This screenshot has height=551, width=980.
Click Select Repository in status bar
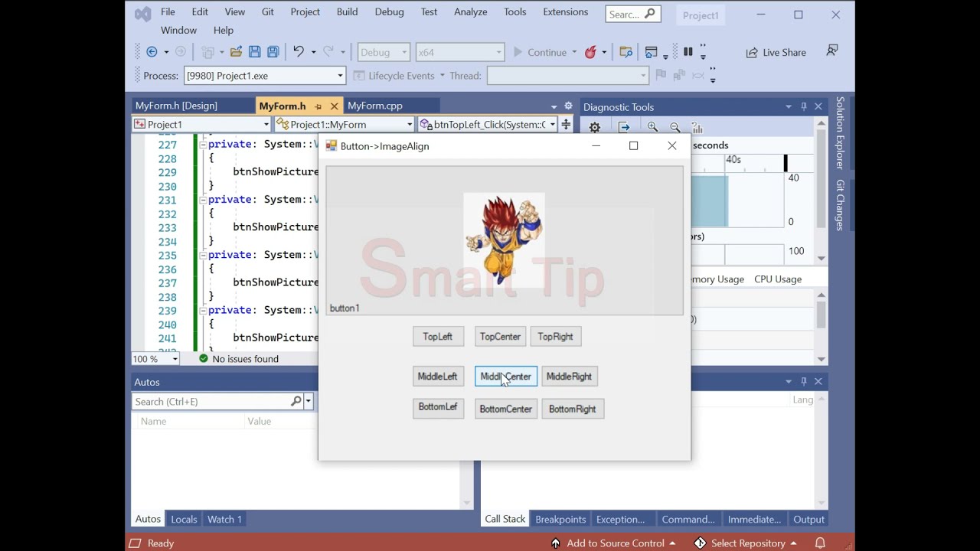[x=746, y=543]
